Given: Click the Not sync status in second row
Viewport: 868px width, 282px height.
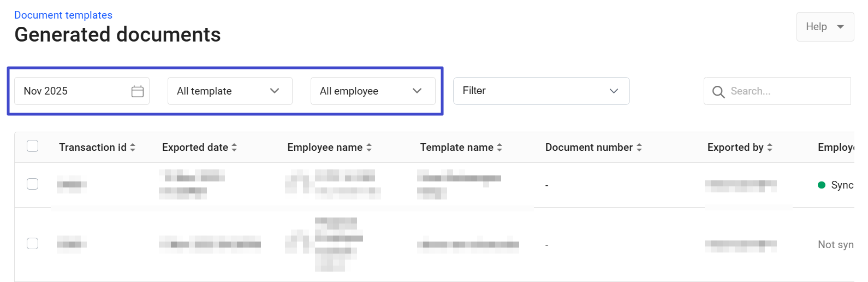Looking at the screenshot, I should tap(835, 245).
